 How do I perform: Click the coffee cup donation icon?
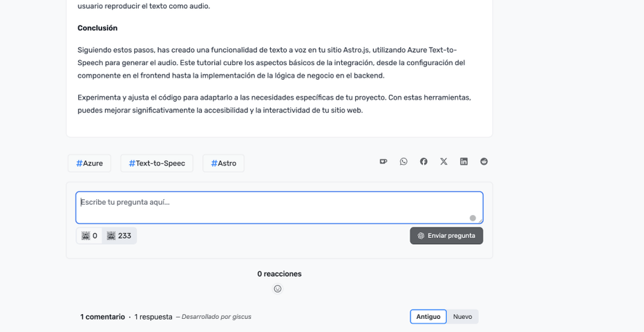(383, 162)
